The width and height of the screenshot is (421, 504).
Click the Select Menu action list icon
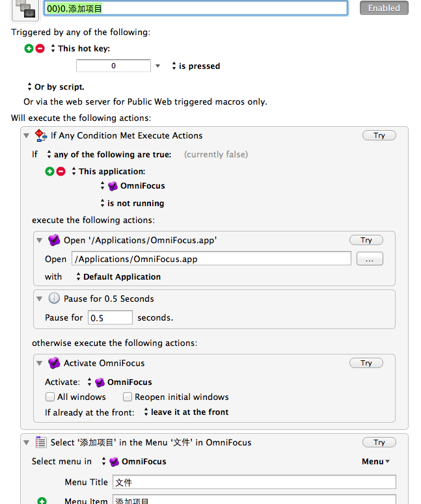[41, 442]
